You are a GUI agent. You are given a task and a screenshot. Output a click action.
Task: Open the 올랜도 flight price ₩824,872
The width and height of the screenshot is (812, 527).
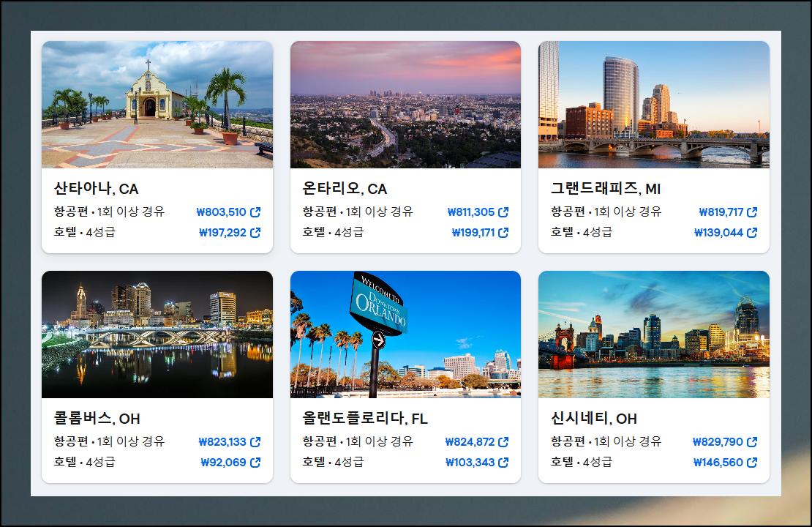point(470,442)
